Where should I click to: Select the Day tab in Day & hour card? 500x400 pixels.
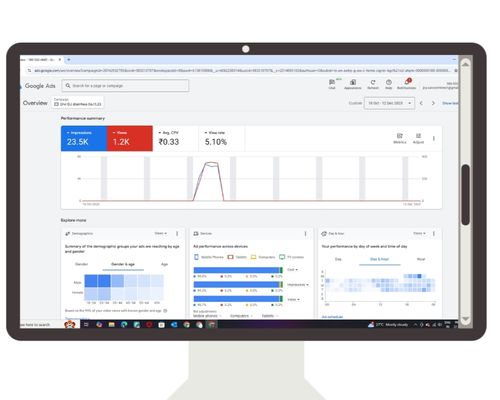338,259
